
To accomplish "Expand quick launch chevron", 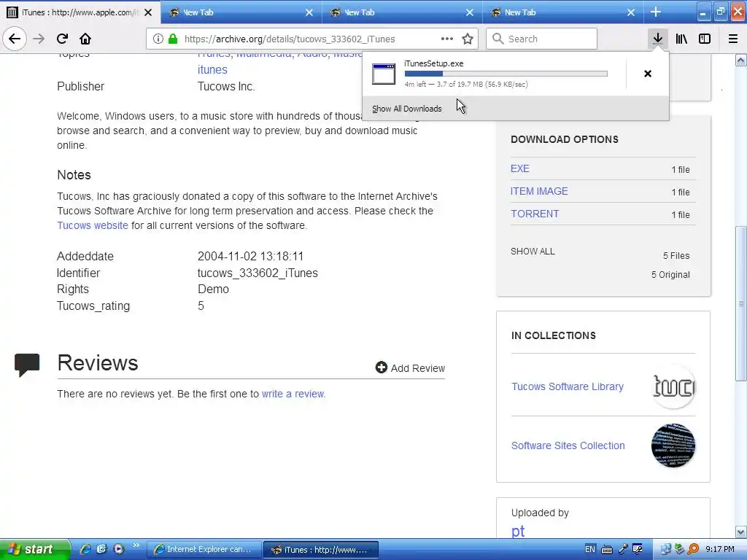I will pos(136,545).
